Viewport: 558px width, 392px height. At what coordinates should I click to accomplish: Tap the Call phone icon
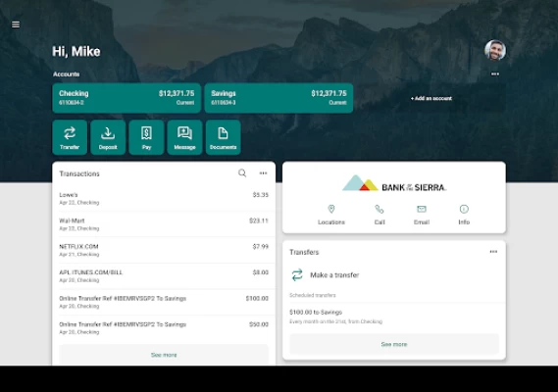(380, 209)
